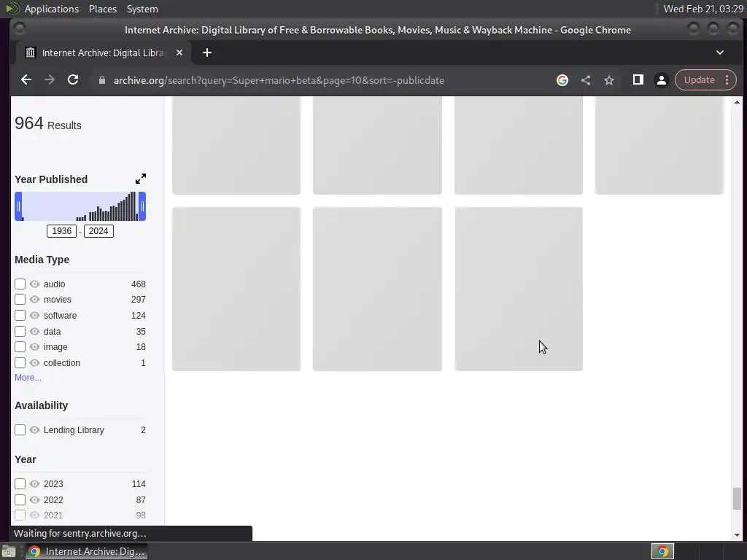This screenshot has height=560, width=747.
Task: Check the data media type checkbox
Action: point(20,332)
